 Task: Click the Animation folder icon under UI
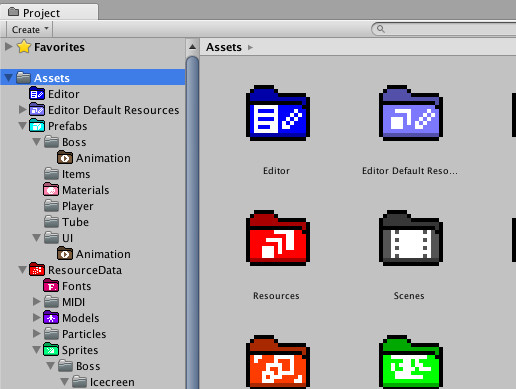(x=65, y=254)
